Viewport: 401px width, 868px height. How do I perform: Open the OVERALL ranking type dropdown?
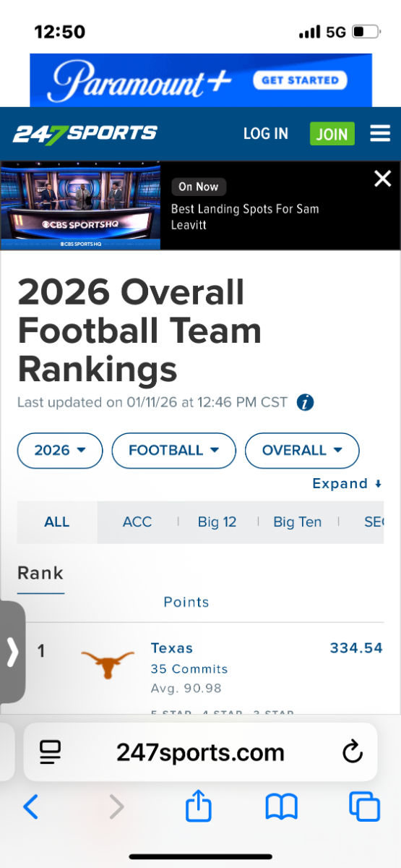click(x=302, y=450)
